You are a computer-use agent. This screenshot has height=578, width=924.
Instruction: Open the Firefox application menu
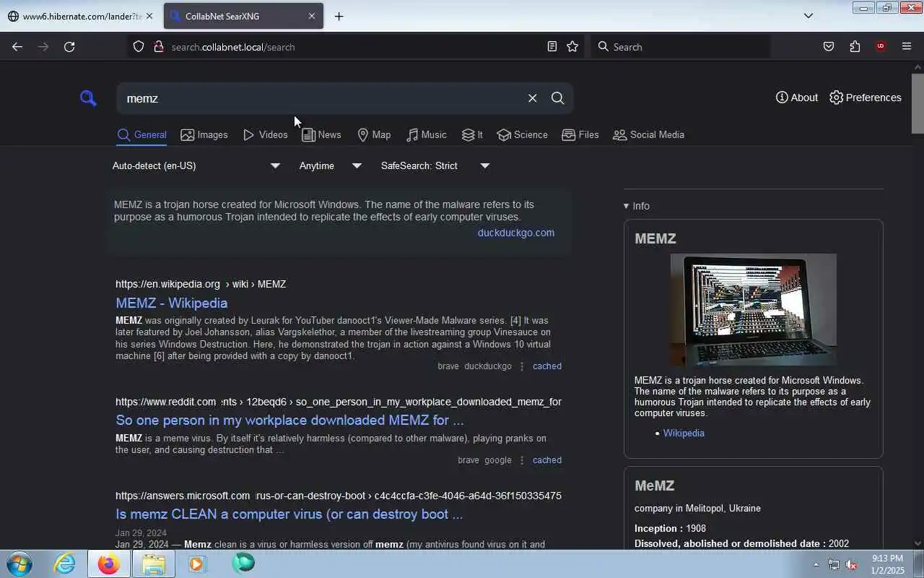pyautogui.click(x=907, y=47)
